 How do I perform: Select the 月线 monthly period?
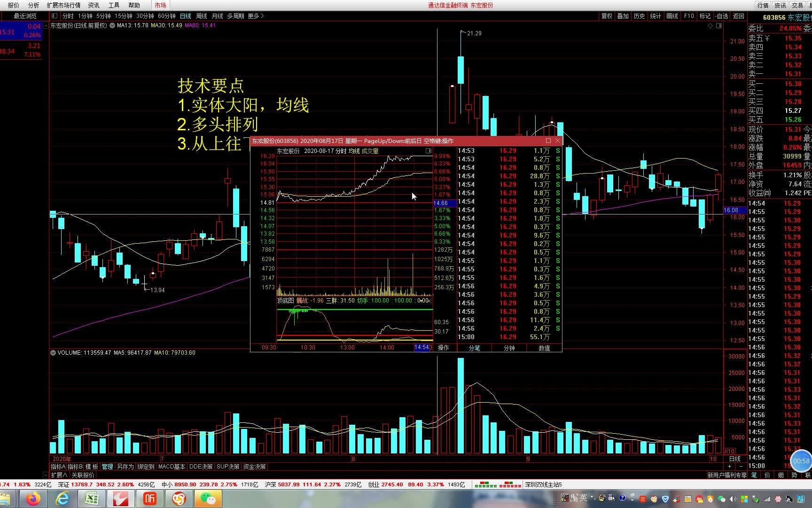pyautogui.click(x=218, y=16)
